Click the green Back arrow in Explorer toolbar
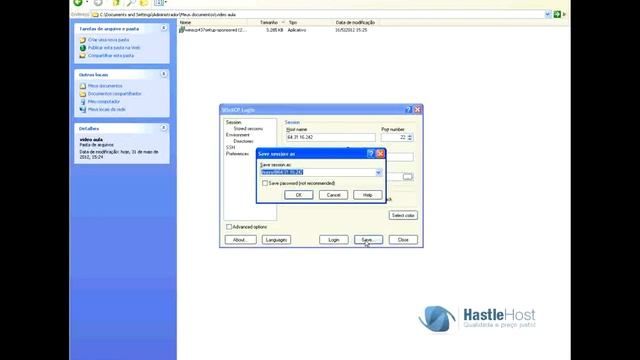This screenshot has width=640, height=360. click(x=78, y=2)
